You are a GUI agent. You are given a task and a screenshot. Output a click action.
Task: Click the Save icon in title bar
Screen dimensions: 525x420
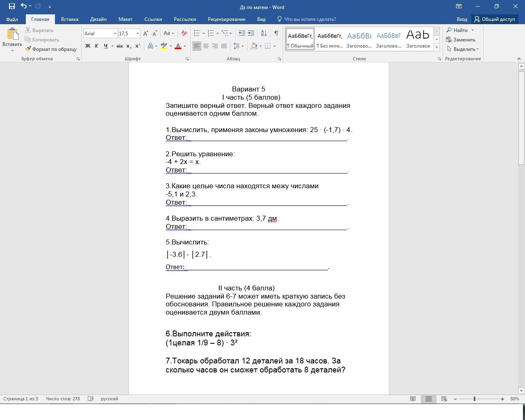[x=11, y=6]
